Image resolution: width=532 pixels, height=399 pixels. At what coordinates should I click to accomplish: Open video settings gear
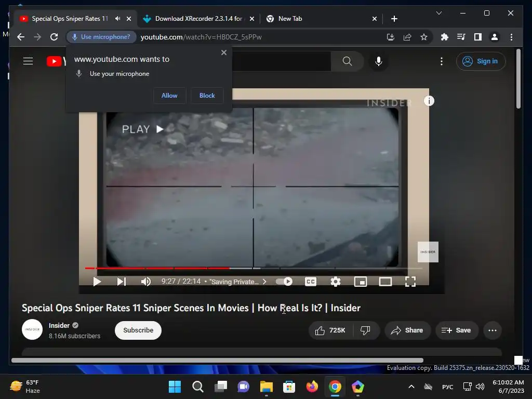click(x=336, y=282)
